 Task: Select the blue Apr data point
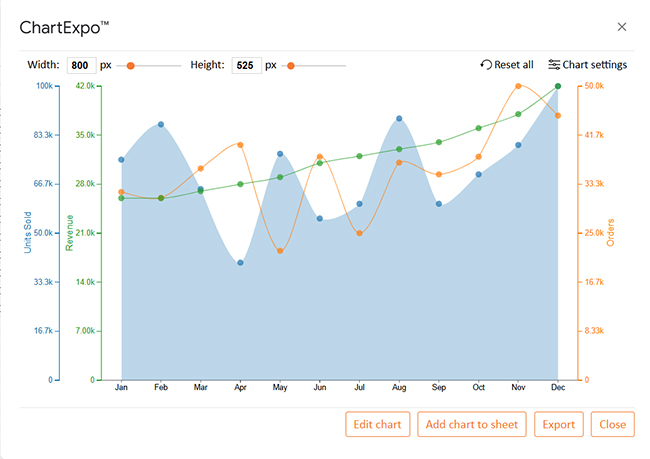[x=240, y=262]
